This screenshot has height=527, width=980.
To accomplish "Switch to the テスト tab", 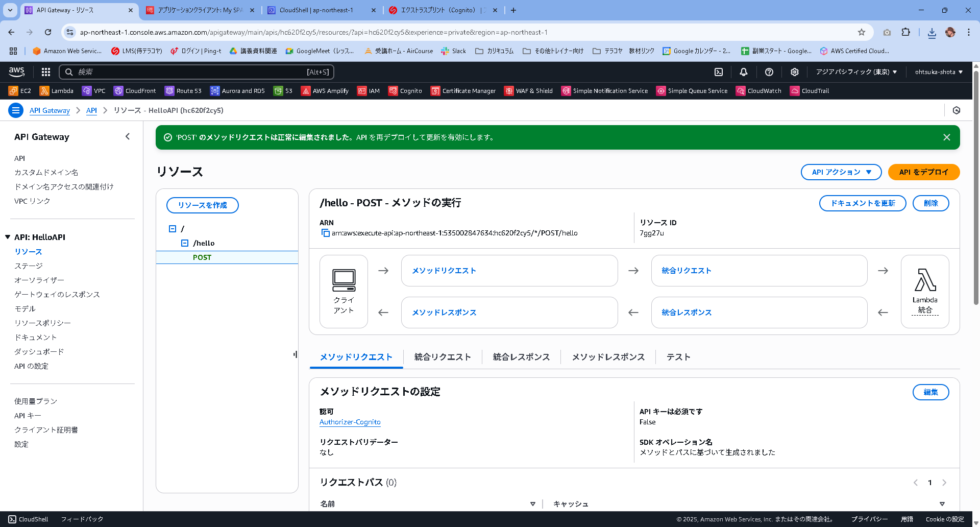I will [x=678, y=357].
